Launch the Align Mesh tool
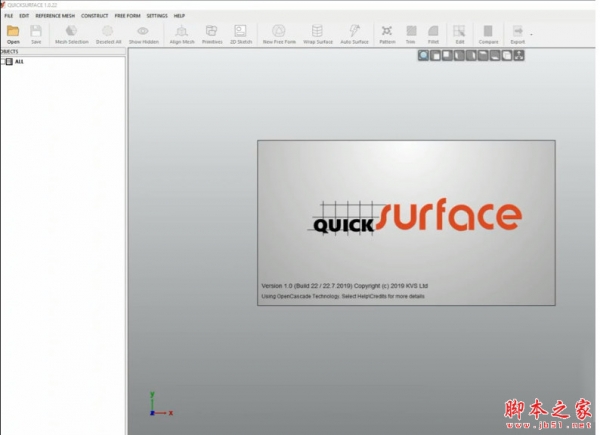This screenshot has height=435, width=600. (182, 34)
